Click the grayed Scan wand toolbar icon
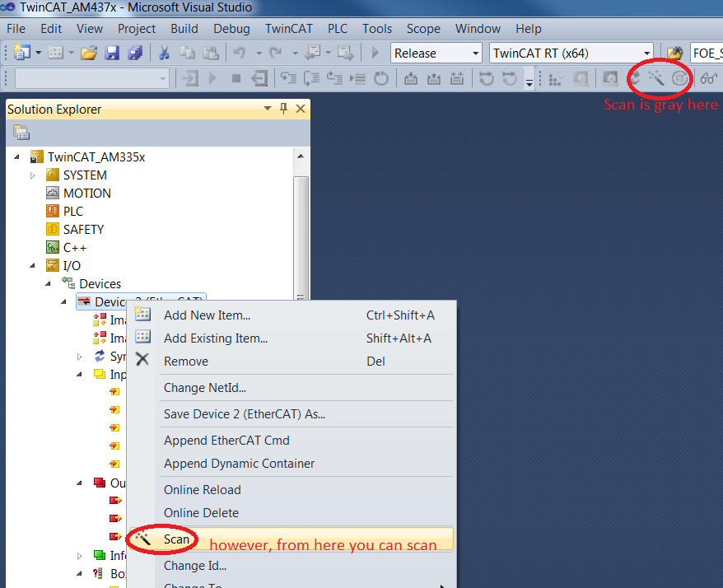Screen dimensions: 723x588 656,79
